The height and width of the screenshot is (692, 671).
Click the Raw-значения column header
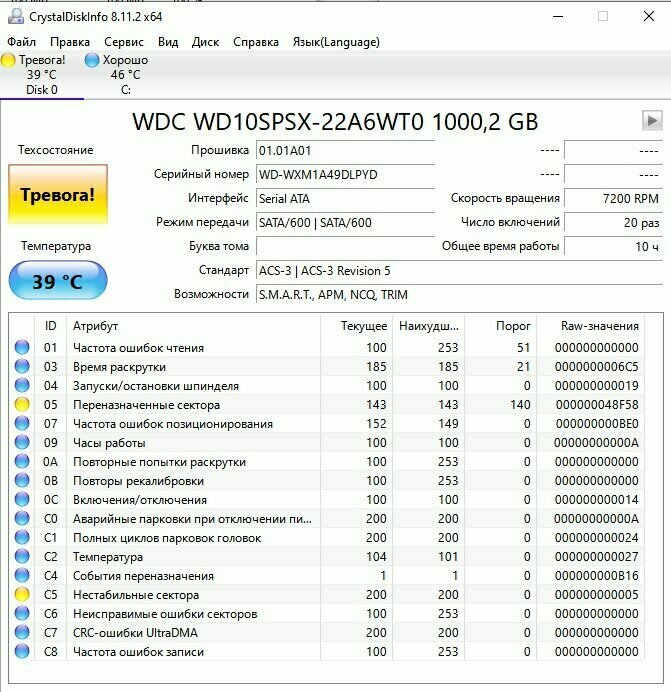click(591, 326)
